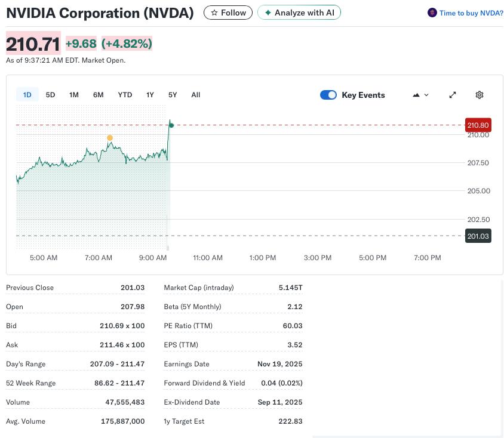Screen dimensions: 504x438
Task: Select the YTD chart range
Action: tap(125, 95)
